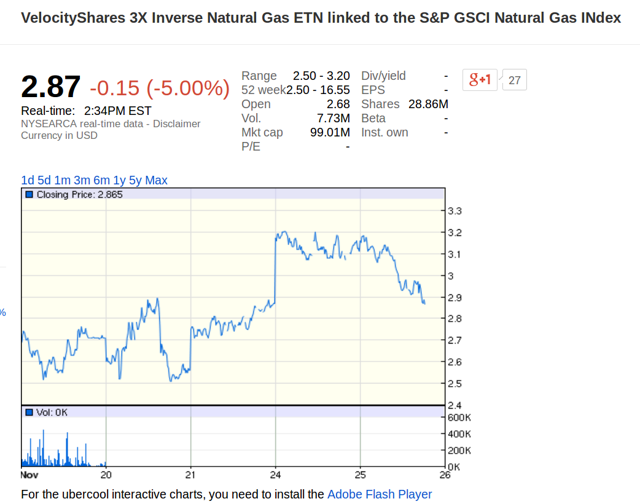Click the Vol: 0K chart label
Screen dimensions: 640x504
coord(52,412)
